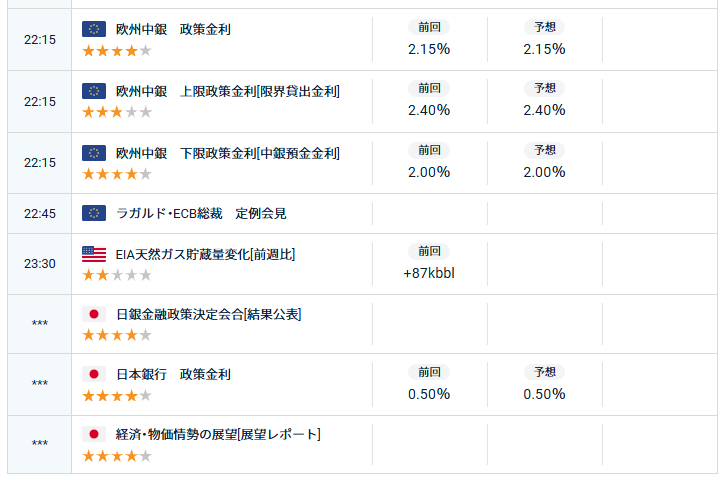Click 前回 badge above +87kbbl
721x480 pixels.
(x=429, y=251)
